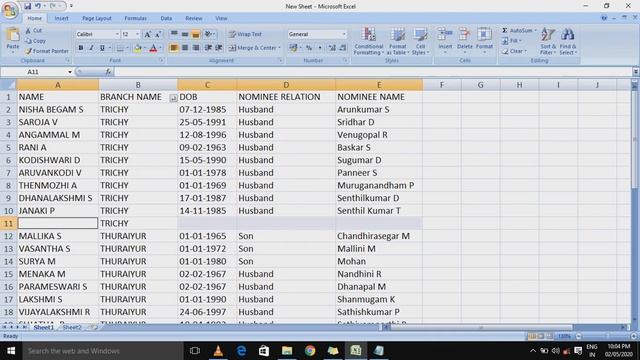Click the Font Color red A

[x=153, y=48]
